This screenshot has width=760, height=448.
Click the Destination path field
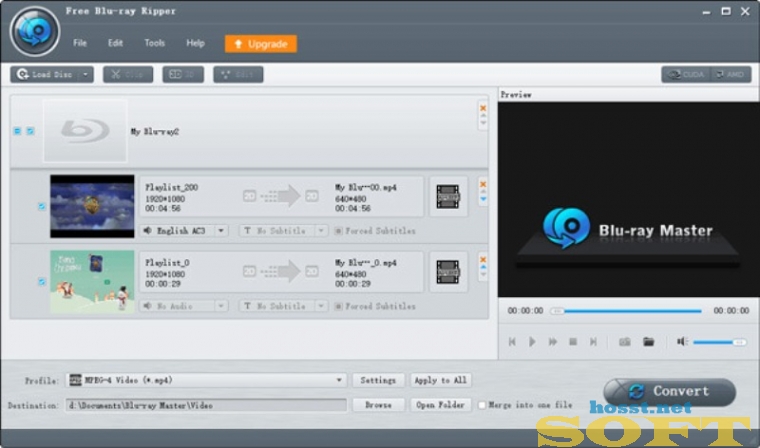click(206, 405)
